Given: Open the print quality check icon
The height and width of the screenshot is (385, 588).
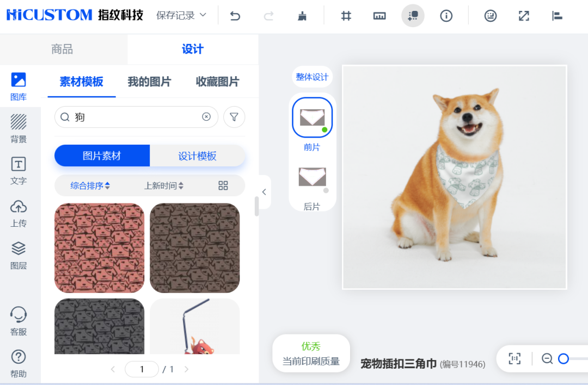Looking at the screenshot, I should pyautogui.click(x=413, y=16).
